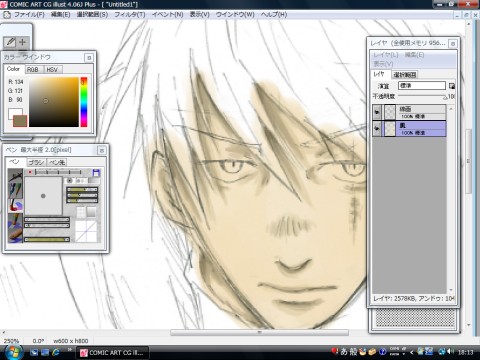Collapse the layer window via its title button

(x=453, y=44)
